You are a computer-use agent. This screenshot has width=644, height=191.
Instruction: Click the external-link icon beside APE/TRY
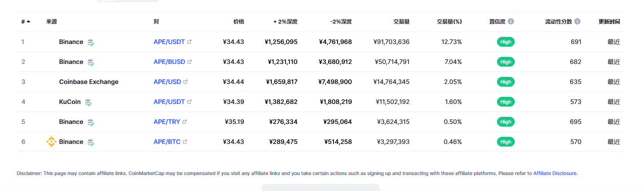coord(185,122)
